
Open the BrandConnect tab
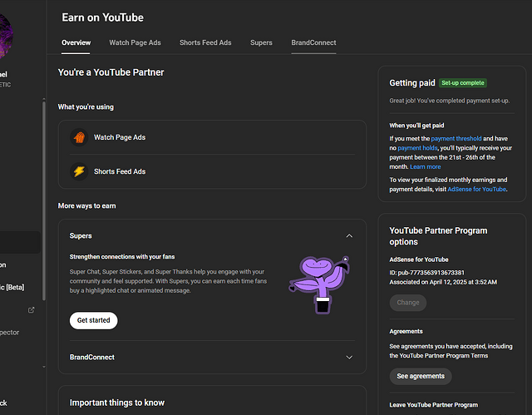(313, 42)
